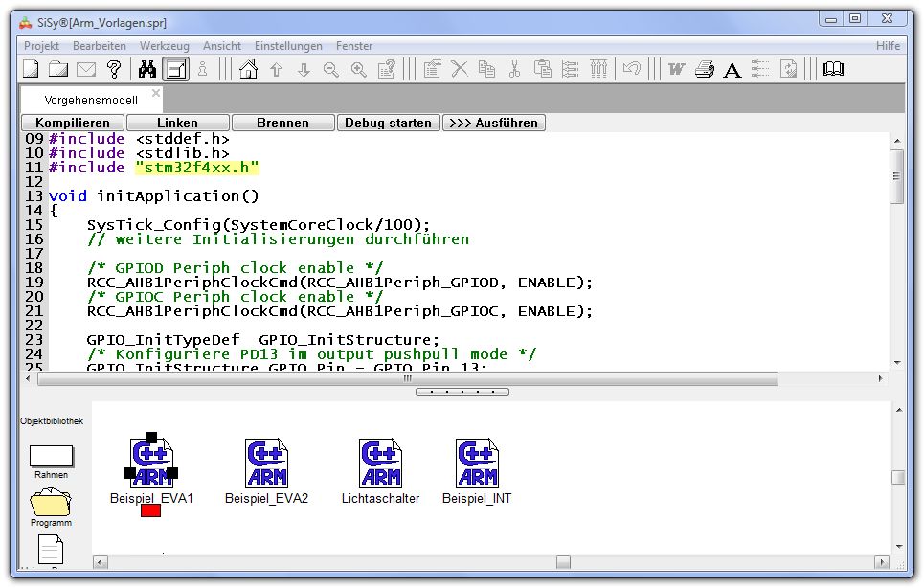
Task: Cut using the scissors icon
Action: tap(514, 69)
